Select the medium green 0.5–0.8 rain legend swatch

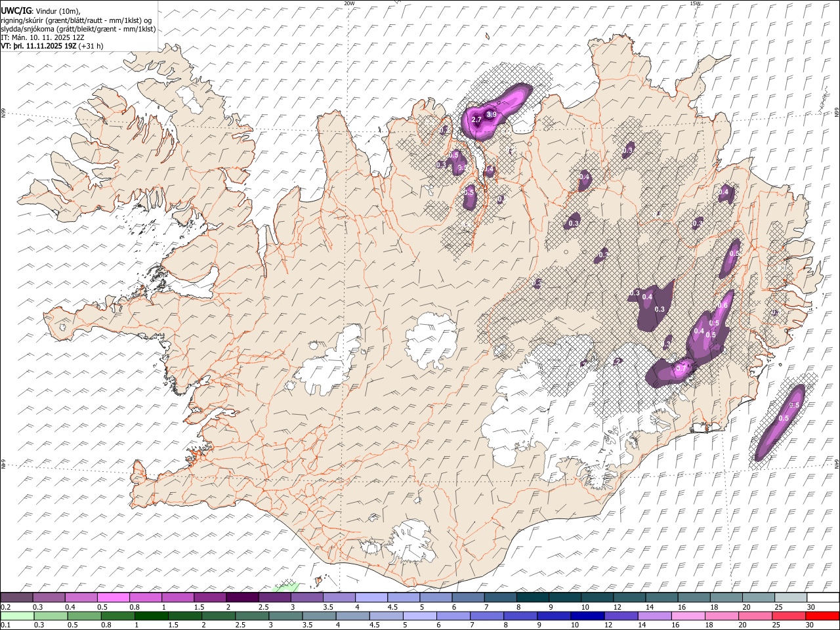pyautogui.click(x=84, y=616)
